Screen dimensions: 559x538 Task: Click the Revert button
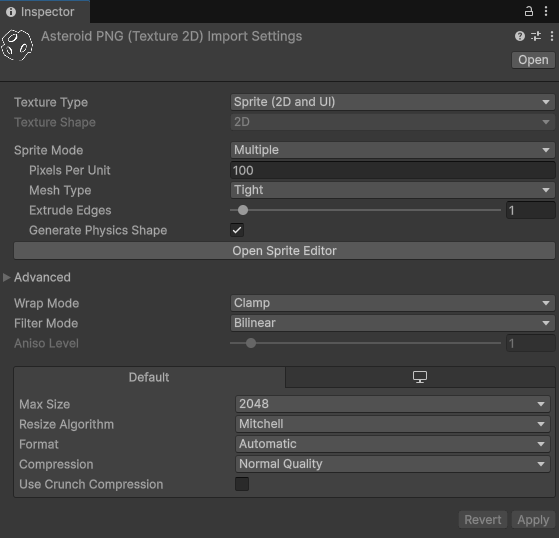[483, 519]
